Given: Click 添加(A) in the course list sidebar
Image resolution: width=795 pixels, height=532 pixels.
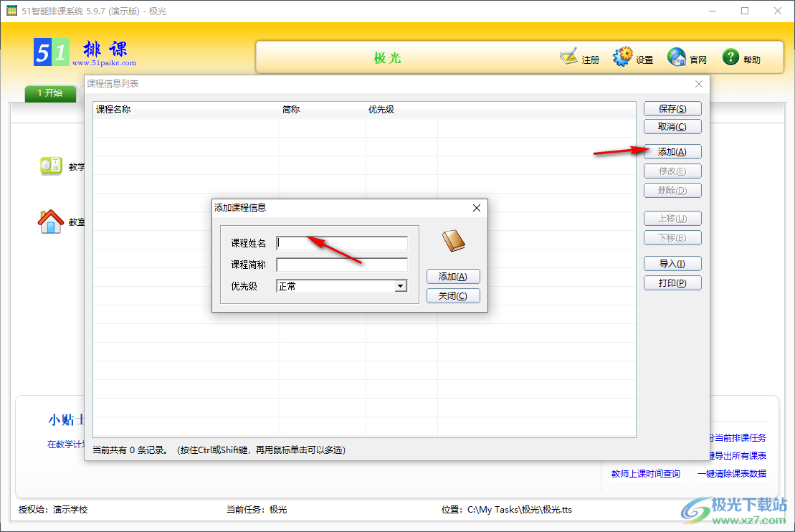Looking at the screenshot, I should tap(672, 151).
